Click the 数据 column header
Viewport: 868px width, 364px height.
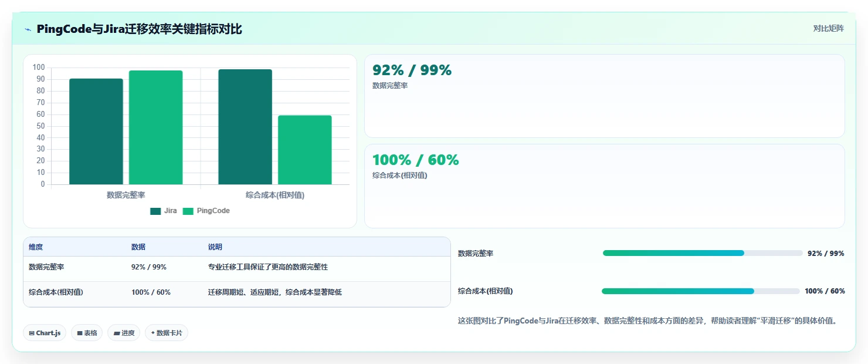(138, 247)
